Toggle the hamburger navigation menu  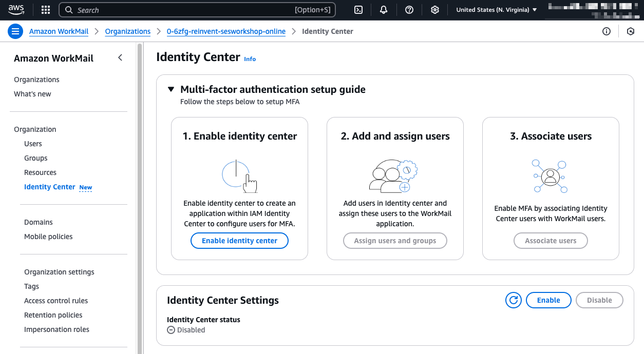(15, 31)
